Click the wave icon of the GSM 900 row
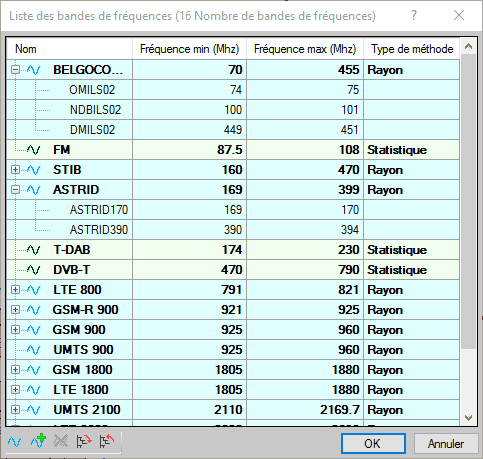Screen dimensions: 483x459 (34, 330)
